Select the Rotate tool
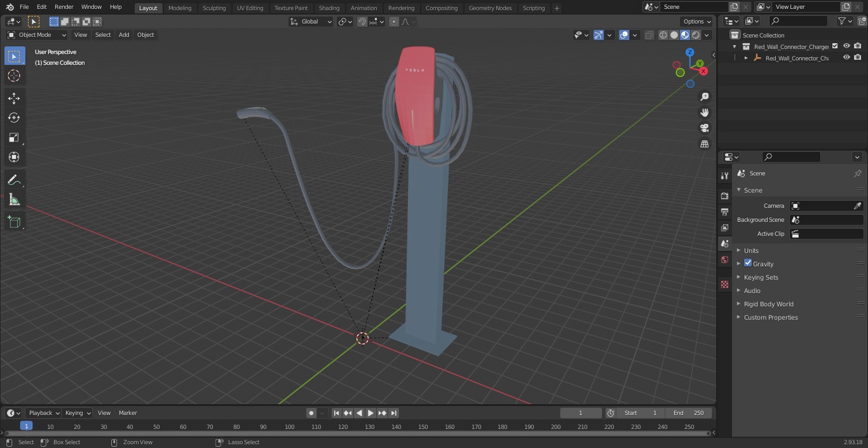 pyautogui.click(x=14, y=118)
